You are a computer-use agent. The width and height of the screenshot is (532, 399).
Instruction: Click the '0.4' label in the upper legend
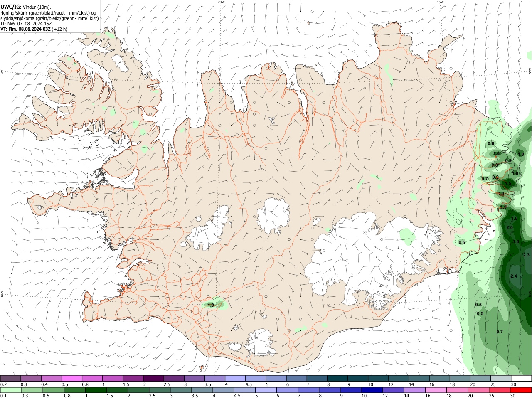(44, 384)
